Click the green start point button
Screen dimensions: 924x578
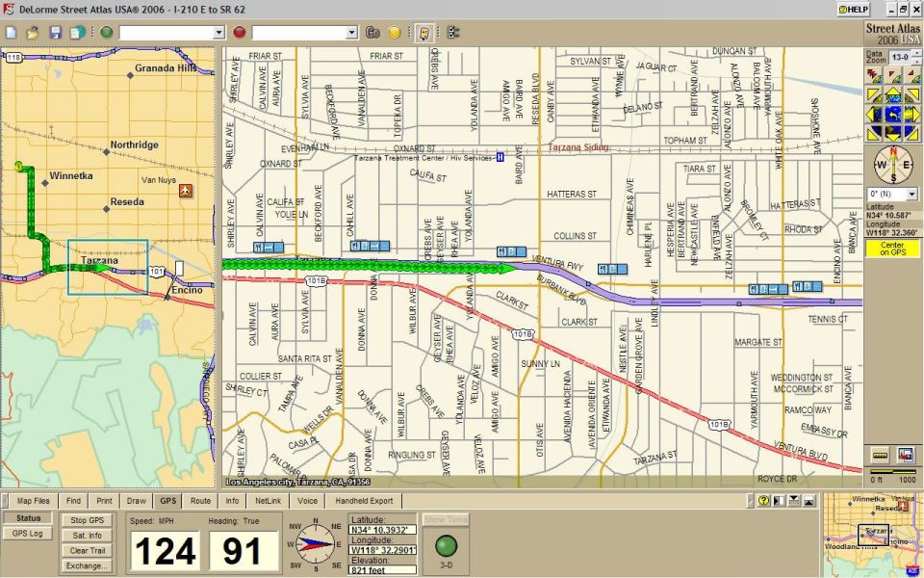point(107,33)
